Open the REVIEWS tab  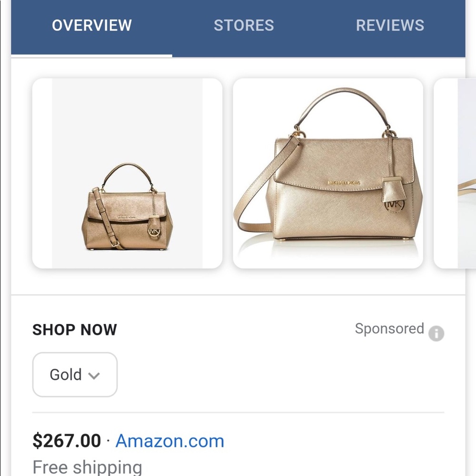pos(390,25)
